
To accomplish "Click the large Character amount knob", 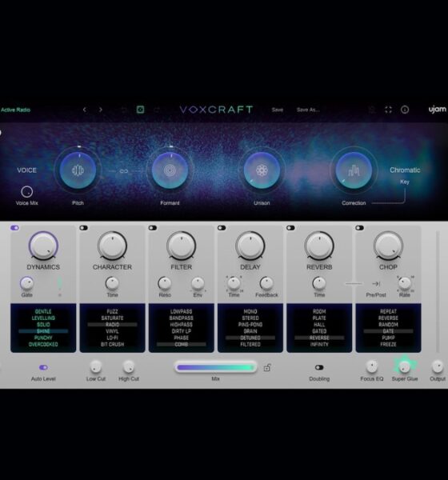I will (112, 246).
